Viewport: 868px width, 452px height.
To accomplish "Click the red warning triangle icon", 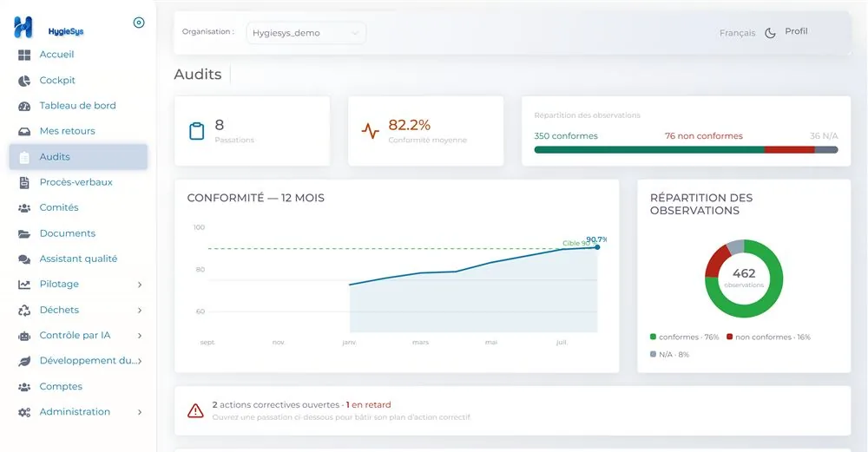I will tap(195, 410).
